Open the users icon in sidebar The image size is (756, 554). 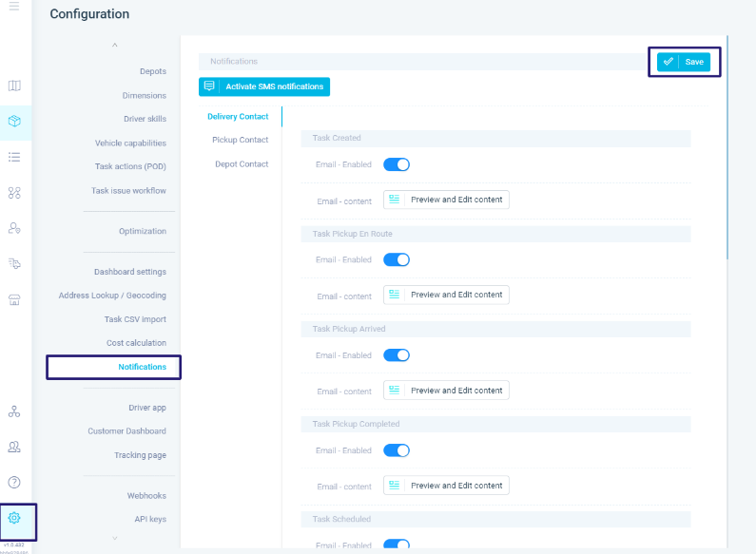[14, 447]
